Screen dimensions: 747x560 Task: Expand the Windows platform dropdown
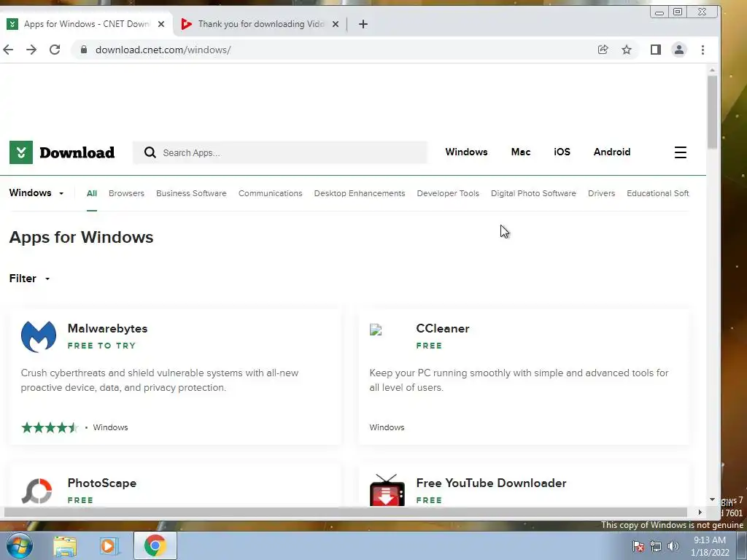click(x=36, y=192)
